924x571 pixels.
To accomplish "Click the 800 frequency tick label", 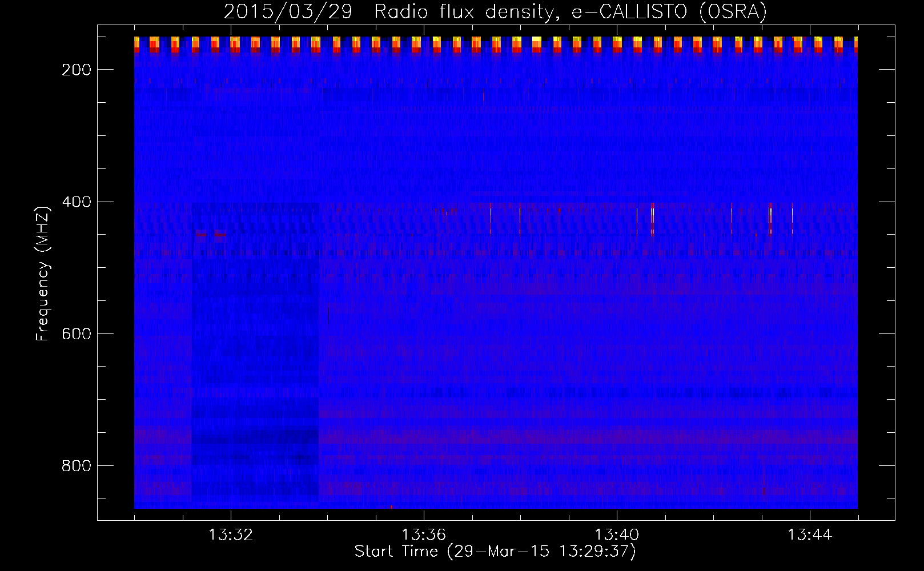I will click(77, 466).
